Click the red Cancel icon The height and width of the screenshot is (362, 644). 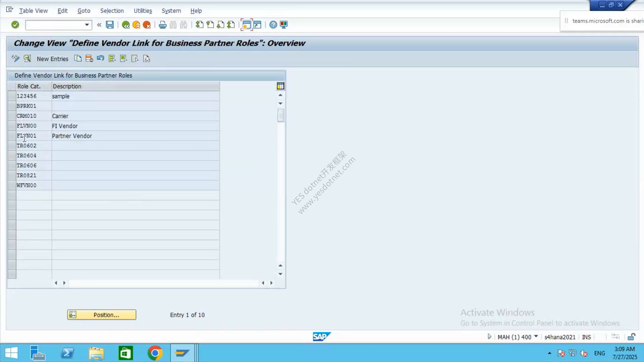click(147, 25)
